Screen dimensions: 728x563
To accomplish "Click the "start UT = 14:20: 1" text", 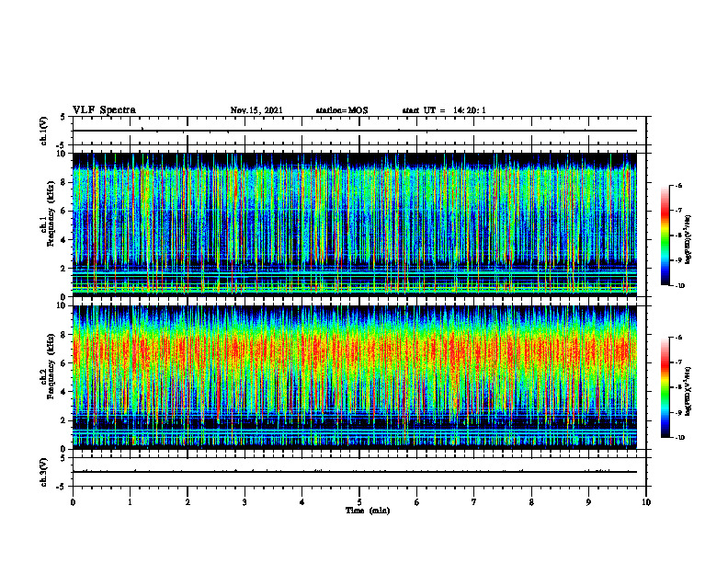I will point(444,110).
